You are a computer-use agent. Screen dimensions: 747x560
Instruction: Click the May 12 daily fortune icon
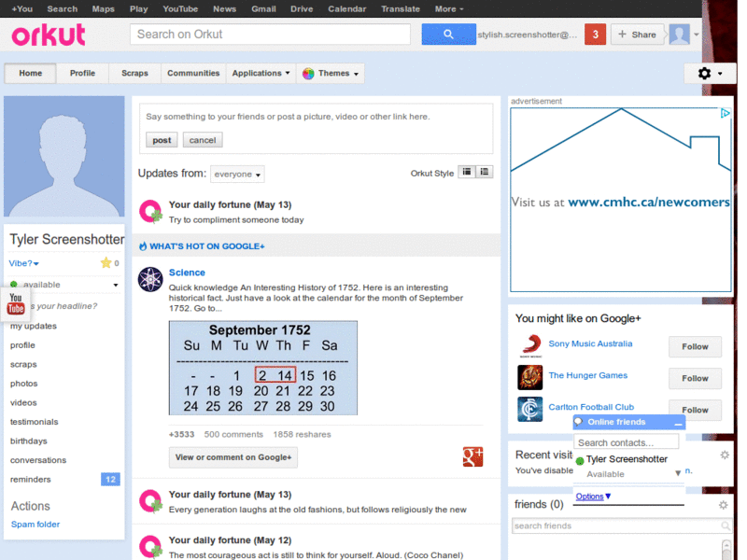click(150, 547)
